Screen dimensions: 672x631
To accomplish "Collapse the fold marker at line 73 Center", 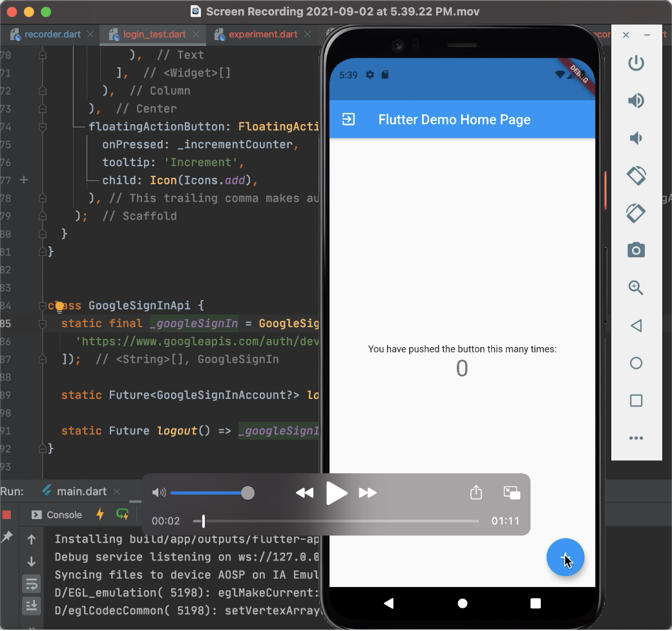I will [x=43, y=109].
